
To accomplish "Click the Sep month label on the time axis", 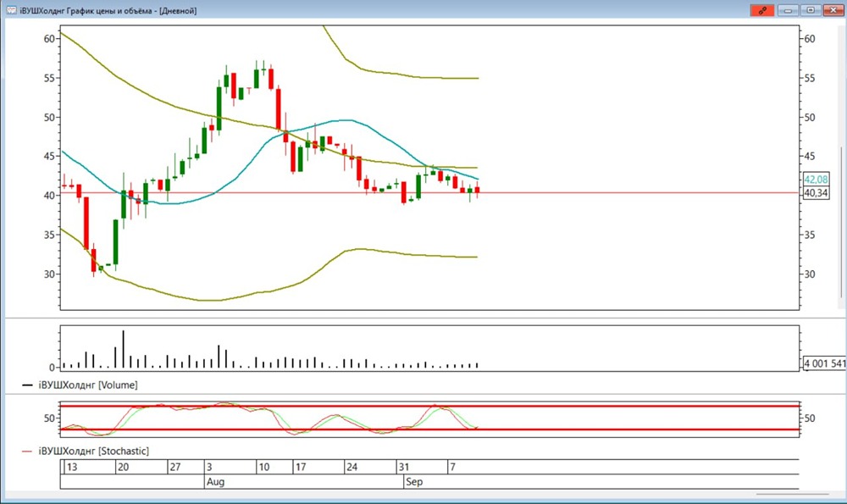I will coord(414,482).
